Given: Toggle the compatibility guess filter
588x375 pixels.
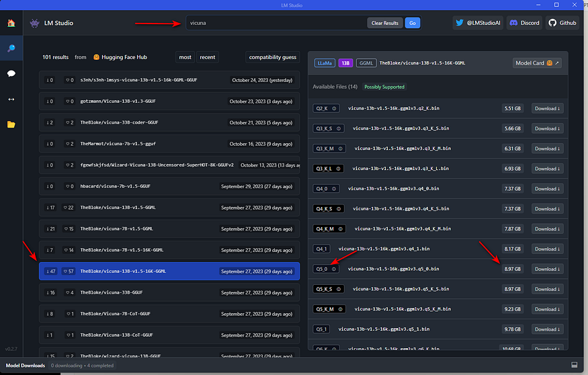Looking at the screenshot, I should (273, 57).
